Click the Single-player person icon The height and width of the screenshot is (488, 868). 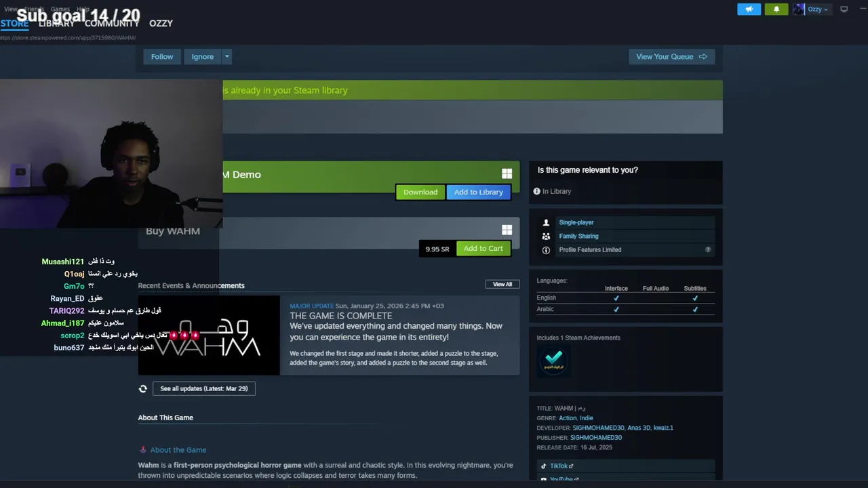(546, 222)
